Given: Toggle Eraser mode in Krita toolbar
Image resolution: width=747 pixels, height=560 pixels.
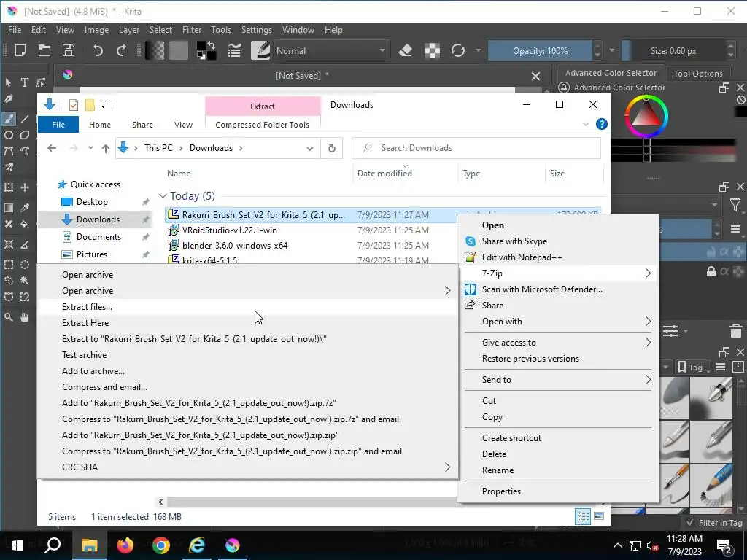Looking at the screenshot, I should 406,50.
